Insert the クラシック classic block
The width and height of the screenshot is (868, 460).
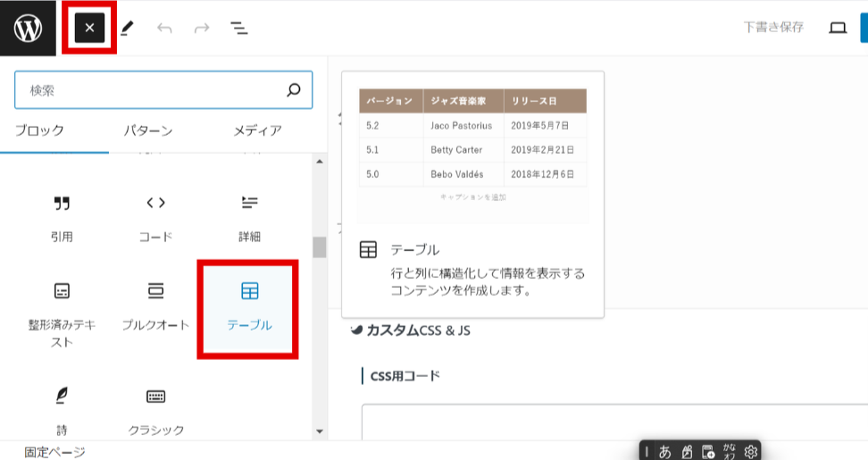pyautogui.click(x=155, y=411)
